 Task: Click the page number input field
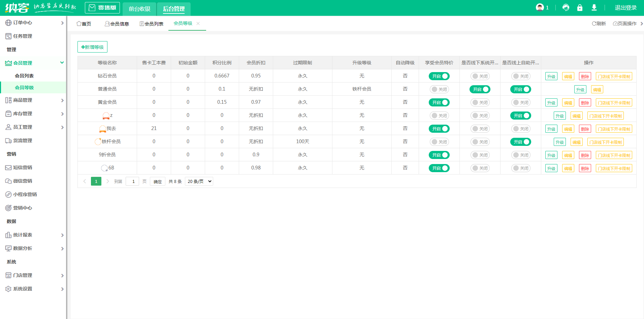[133, 181]
